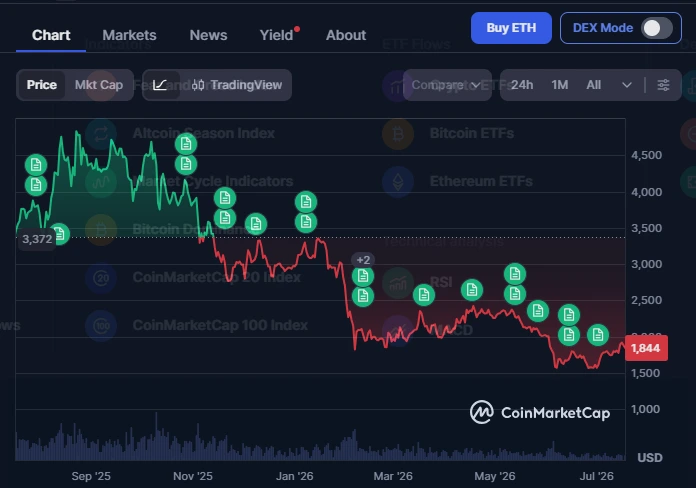
Task: Click the 1,844 current price label
Action: [646, 348]
